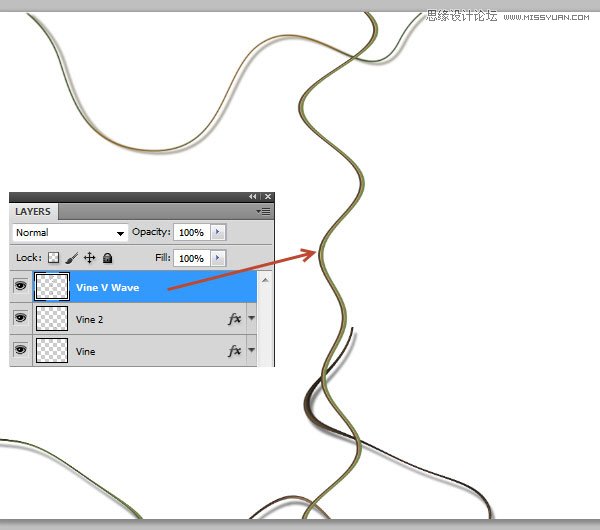The height and width of the screenshot is (530, 600).
Task: Close the Layers panel
Action: tap(268, 197)
